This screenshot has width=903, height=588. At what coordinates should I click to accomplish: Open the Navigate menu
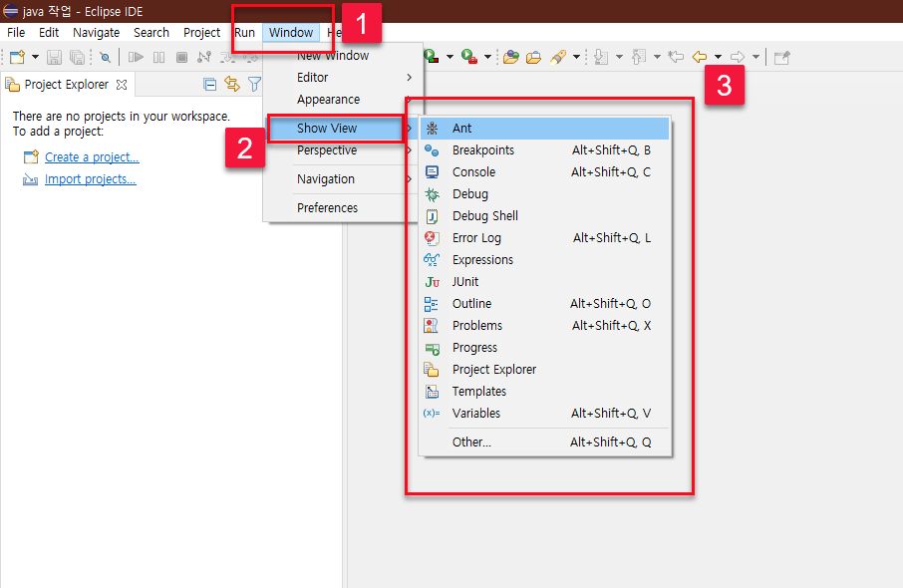pos(96,33)
